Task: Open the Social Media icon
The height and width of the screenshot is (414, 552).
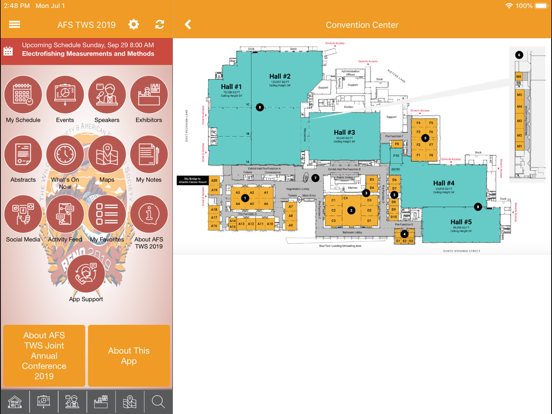Action: 23,214
